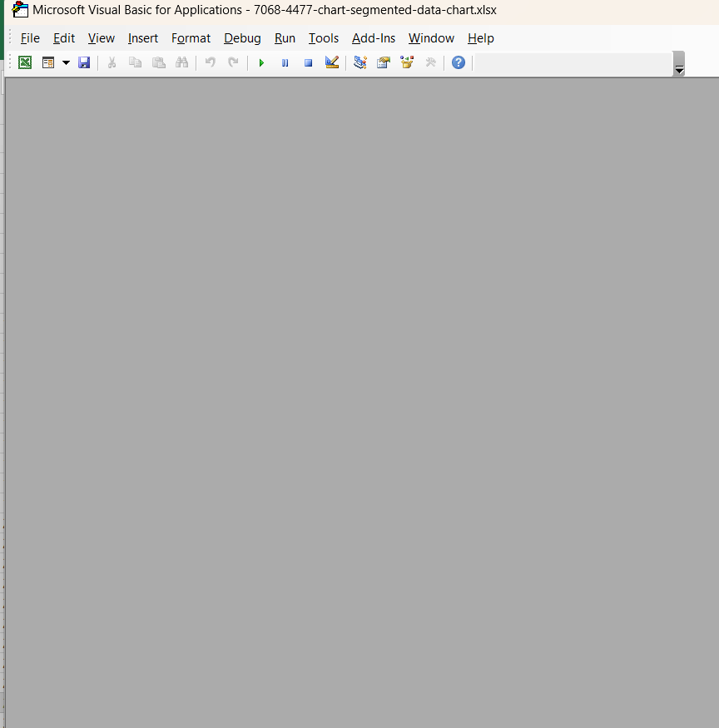Open the Add-Ins menu
The width and height of the screenshot is (719, 728).
click(x=374, y=38)
